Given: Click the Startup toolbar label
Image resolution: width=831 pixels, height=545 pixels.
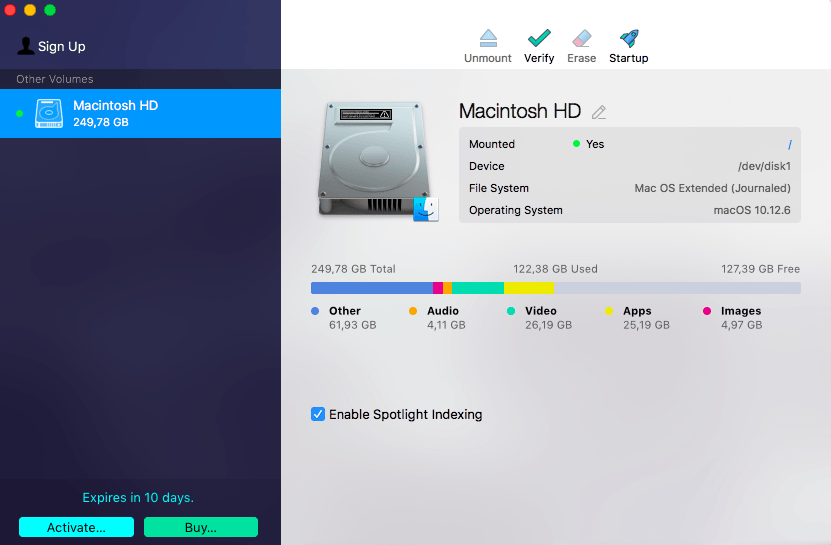Looking at the screenshot, I should coord(629,58).
